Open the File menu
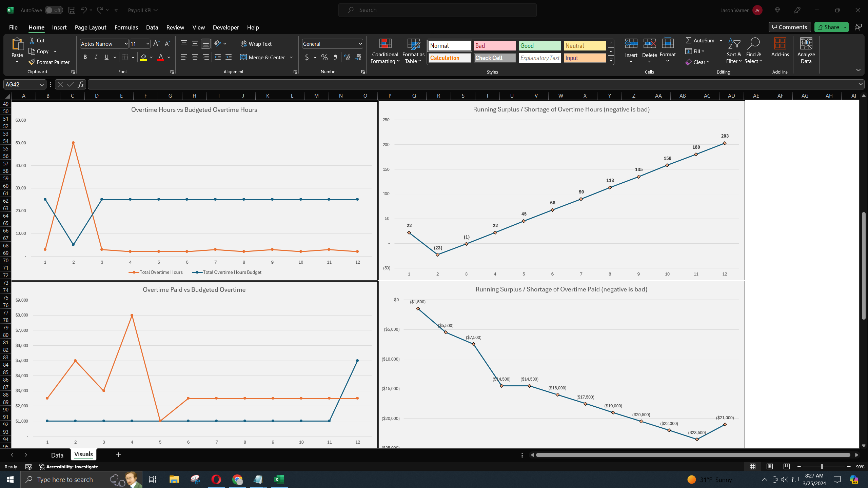 click(13, 27)
